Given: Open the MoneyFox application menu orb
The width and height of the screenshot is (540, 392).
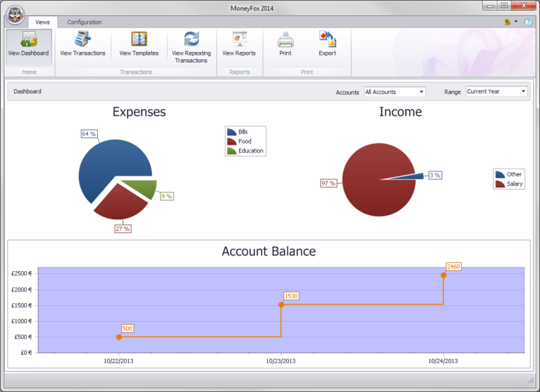Looking at the screenshot, I should tap(16, 15).
